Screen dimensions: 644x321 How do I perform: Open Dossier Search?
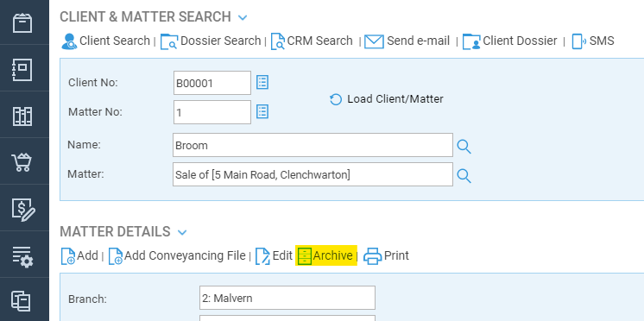211,41
